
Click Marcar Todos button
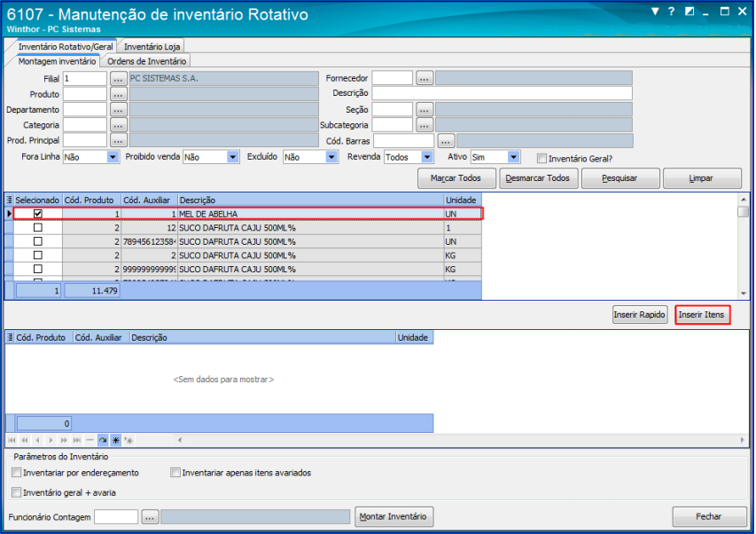click(456, 178)
